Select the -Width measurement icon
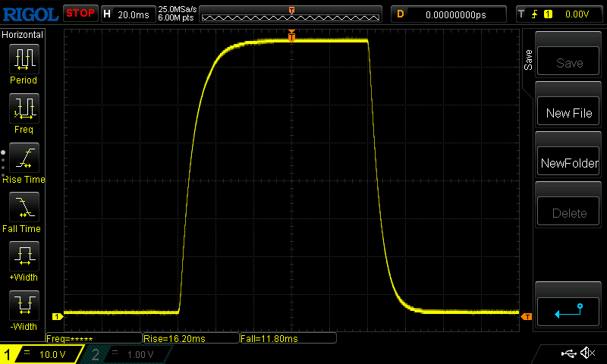This screenshot has width=607, height=364. [x=24, y=305]
